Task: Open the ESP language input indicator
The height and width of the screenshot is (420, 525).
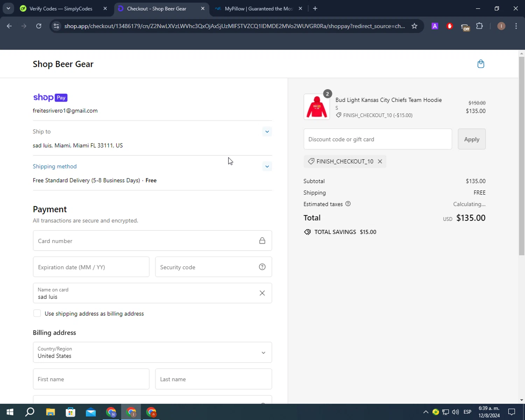Action: (x=467, y=412)
